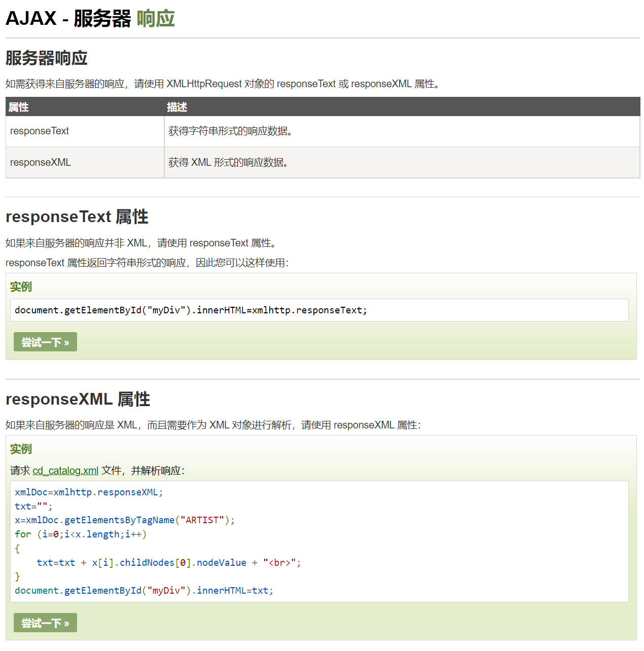Click the document.getElementById innerHTML=xmlhttp.responseText code line
The height and width of the screenshot is (651, 644).
(191, 310)
